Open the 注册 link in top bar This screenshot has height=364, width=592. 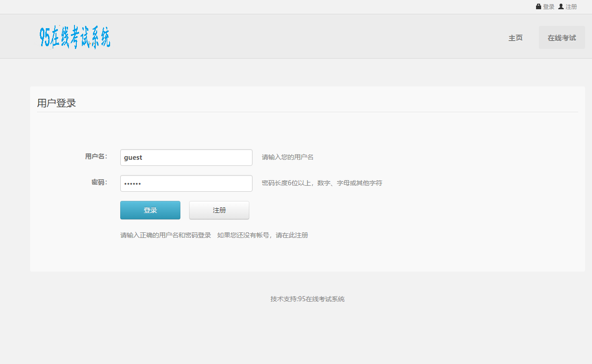coord(571,7)
